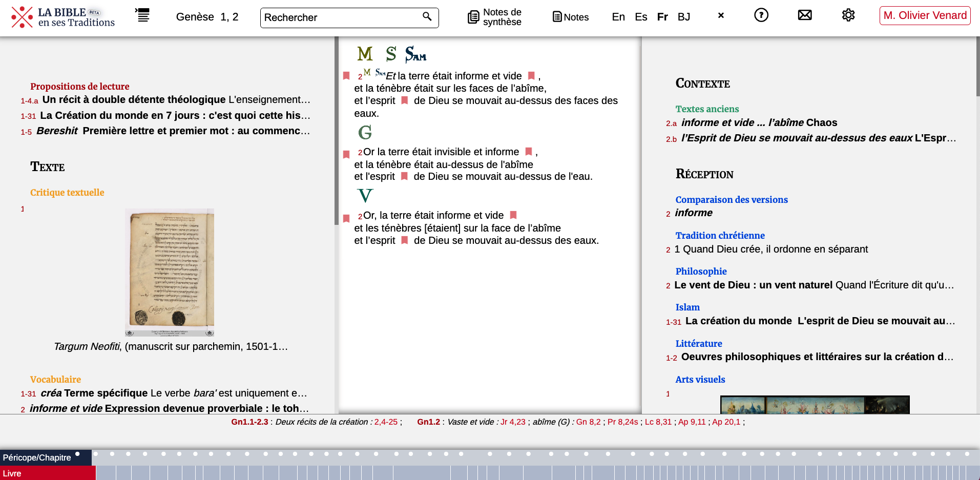The image size is (980, 480).
Task: Switch language to Es
Action: [641, 17]
